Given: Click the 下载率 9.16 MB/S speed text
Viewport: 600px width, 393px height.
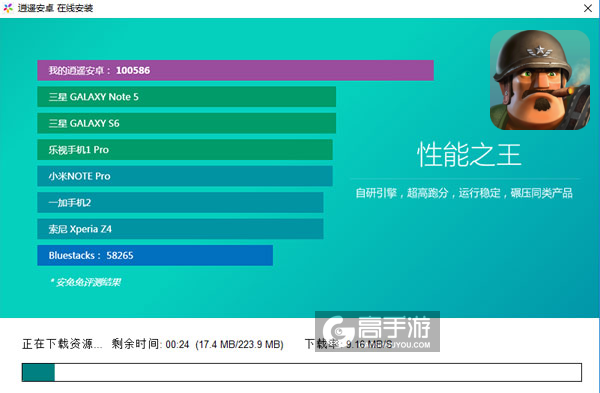Looking at the screenshot, I should (349, 344).
